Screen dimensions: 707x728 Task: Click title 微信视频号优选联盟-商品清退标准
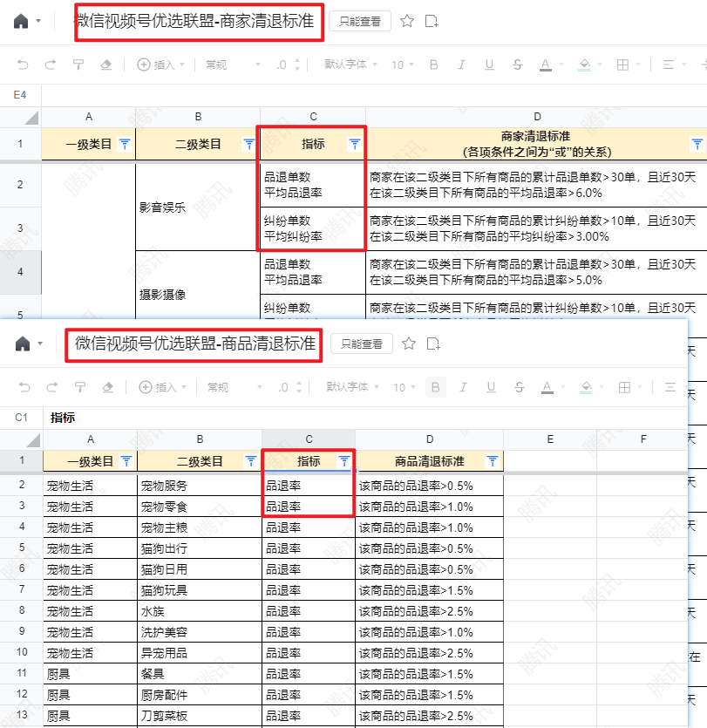tap(195, 344)
